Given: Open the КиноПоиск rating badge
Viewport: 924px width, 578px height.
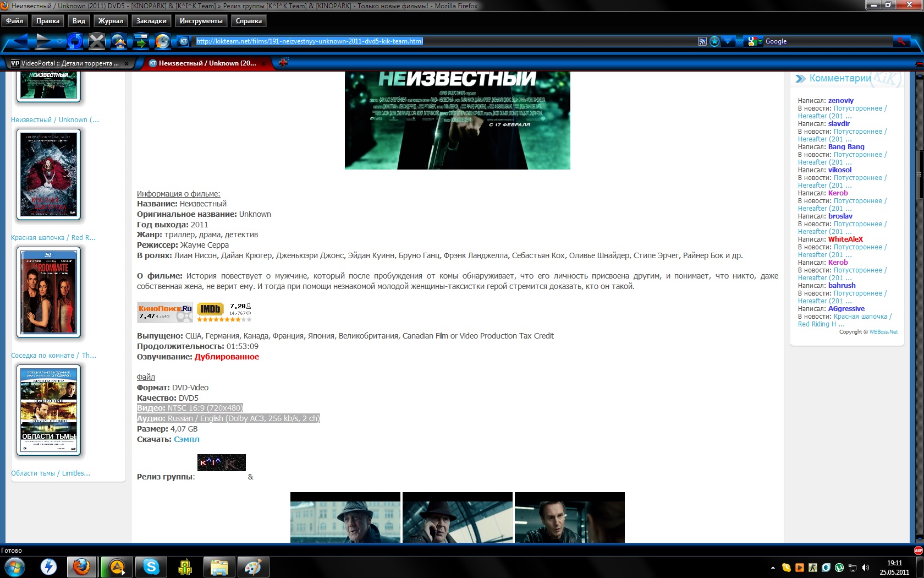Looking at the screenshot, I should [x=165, y=312].
